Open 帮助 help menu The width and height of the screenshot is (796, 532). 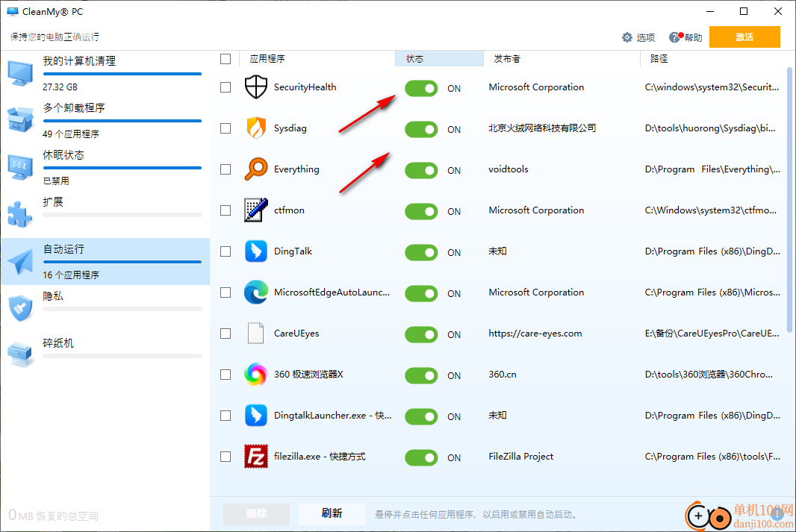pos(685,37)
